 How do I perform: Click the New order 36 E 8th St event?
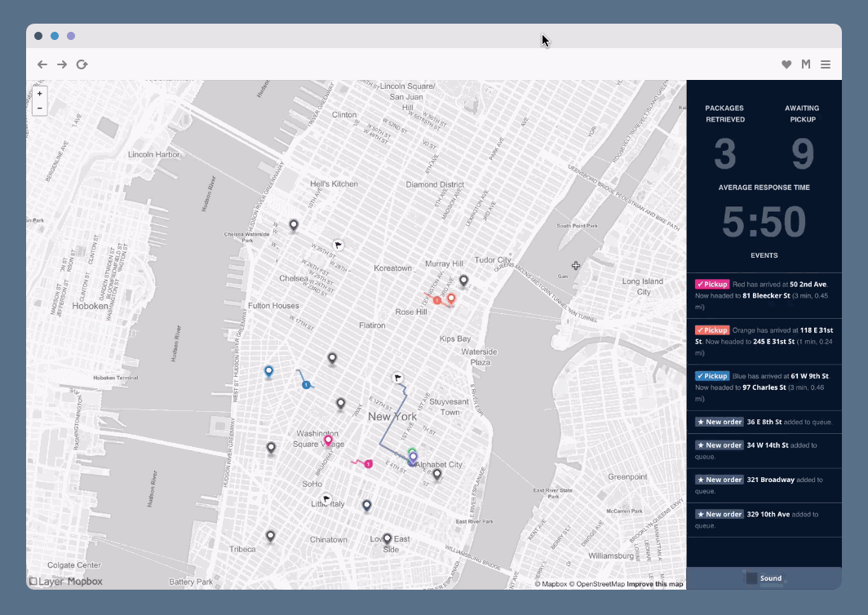764,422
